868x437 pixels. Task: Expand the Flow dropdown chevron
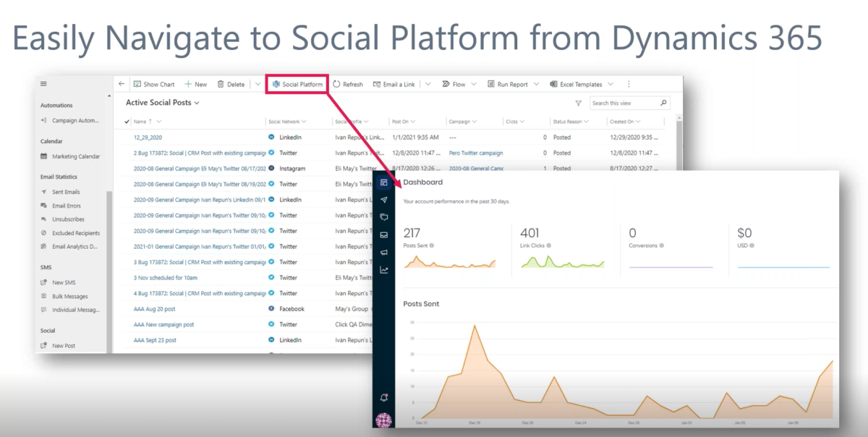tap(474, 84)
